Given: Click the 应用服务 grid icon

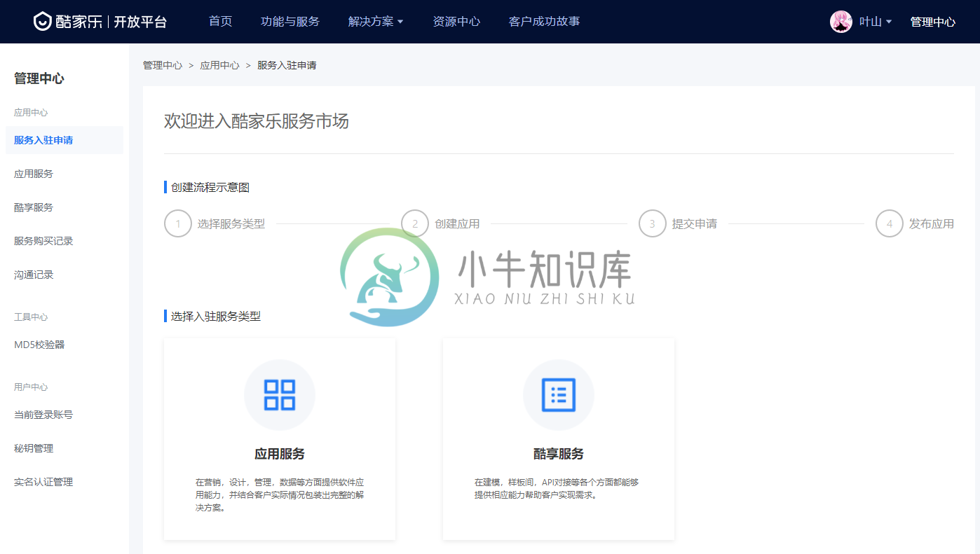Looking at the screenshot, I should [x=280, y=395].
